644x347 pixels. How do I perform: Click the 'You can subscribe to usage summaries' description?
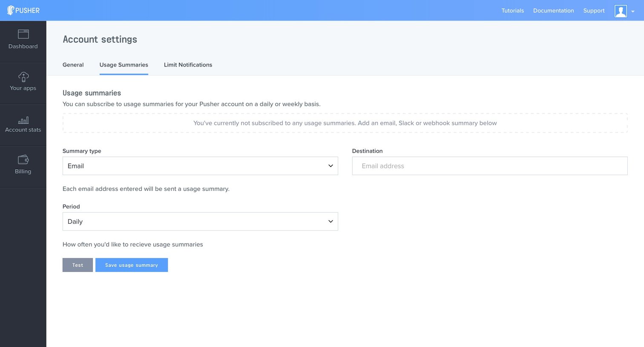[x=192, y=104]
